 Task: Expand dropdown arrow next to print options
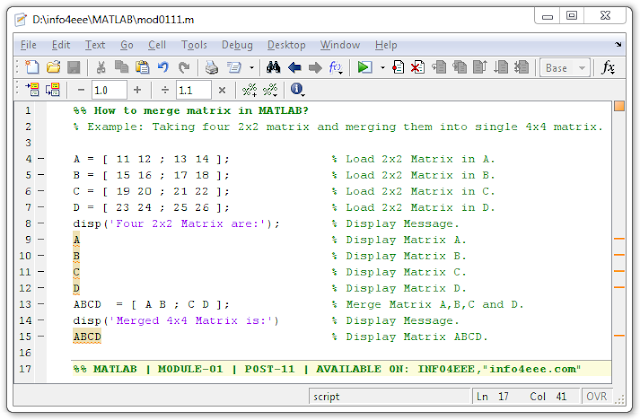(x=252, y=67)
